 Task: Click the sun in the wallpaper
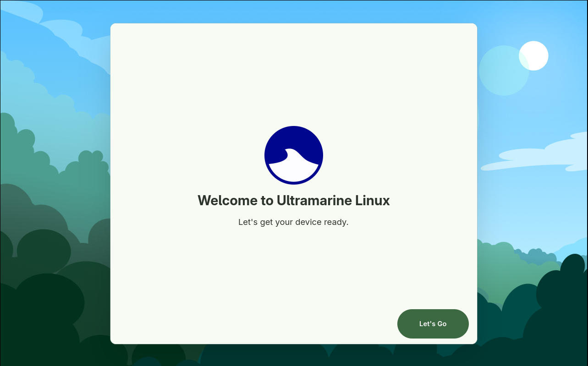click(533, 55)
